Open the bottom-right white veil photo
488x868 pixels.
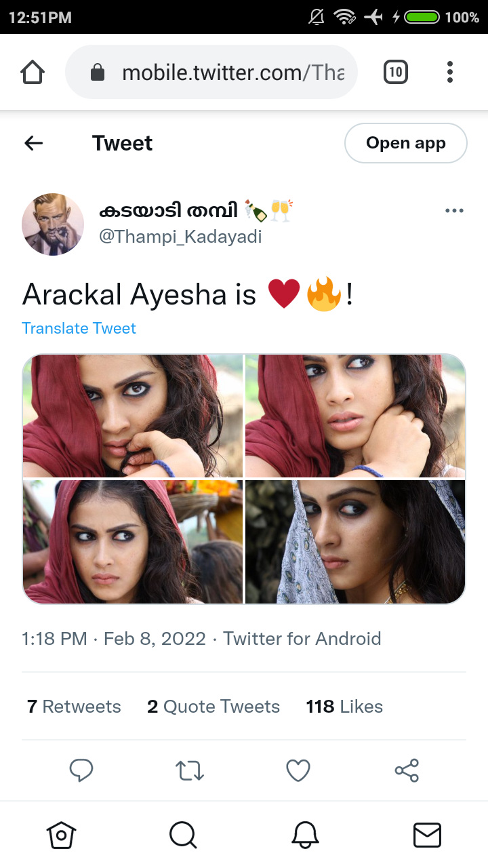click(x=355, y=542)
